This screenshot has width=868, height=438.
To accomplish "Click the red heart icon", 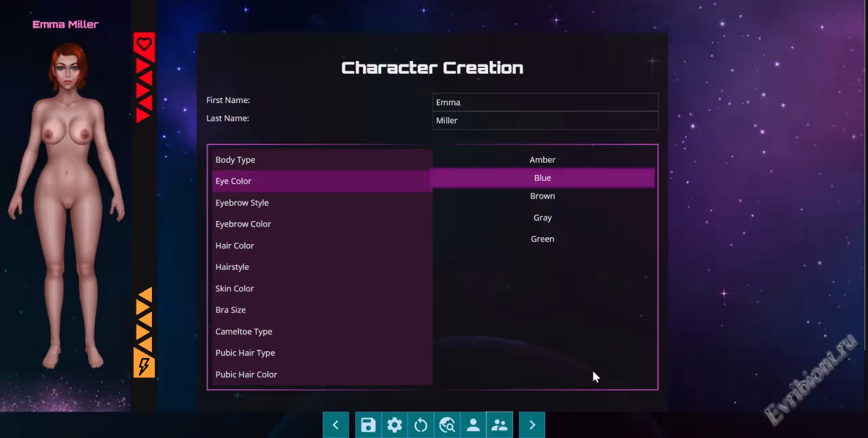I will [x=144, y=45].
